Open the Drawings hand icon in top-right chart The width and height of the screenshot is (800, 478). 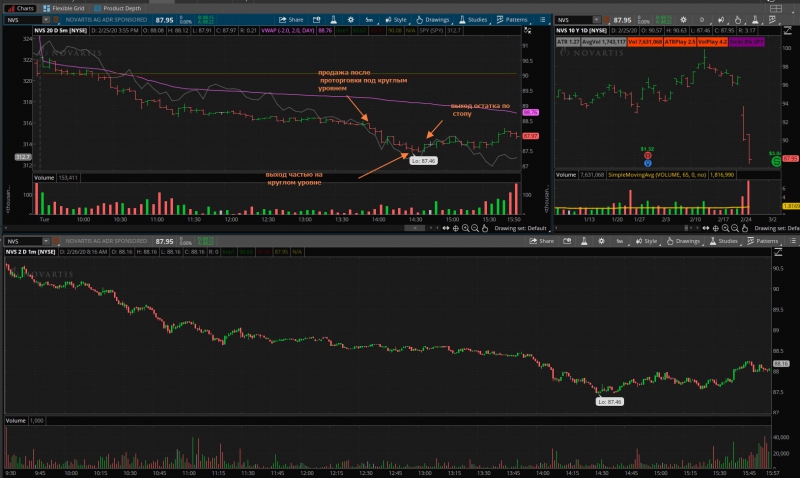(x=738, y=20)
